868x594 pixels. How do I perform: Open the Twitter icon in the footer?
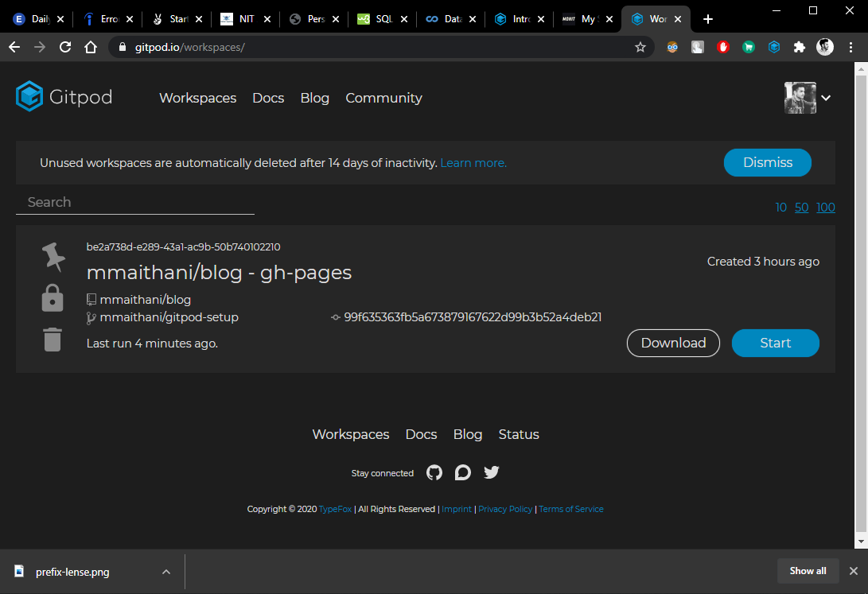(492, 472)
